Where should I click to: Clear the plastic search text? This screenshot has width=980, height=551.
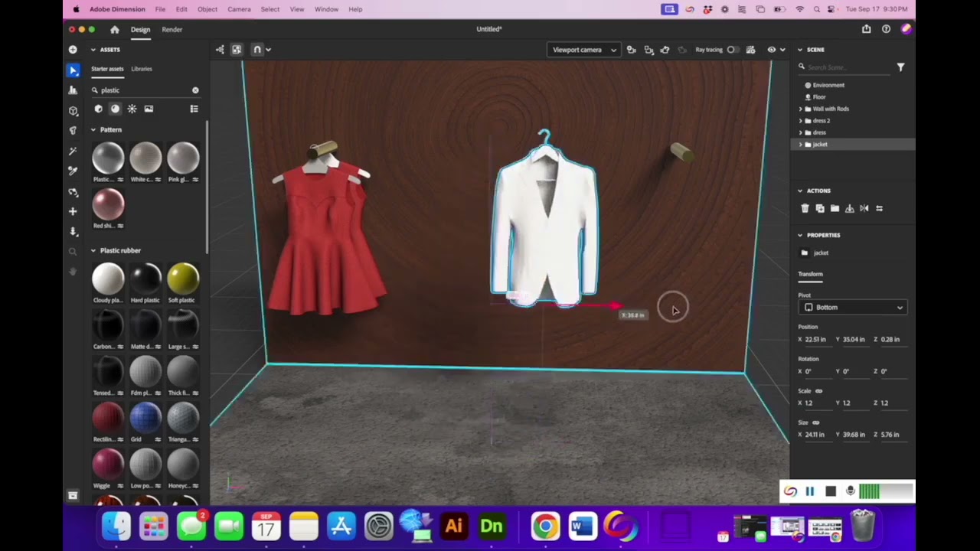click(x=195, y=90)
